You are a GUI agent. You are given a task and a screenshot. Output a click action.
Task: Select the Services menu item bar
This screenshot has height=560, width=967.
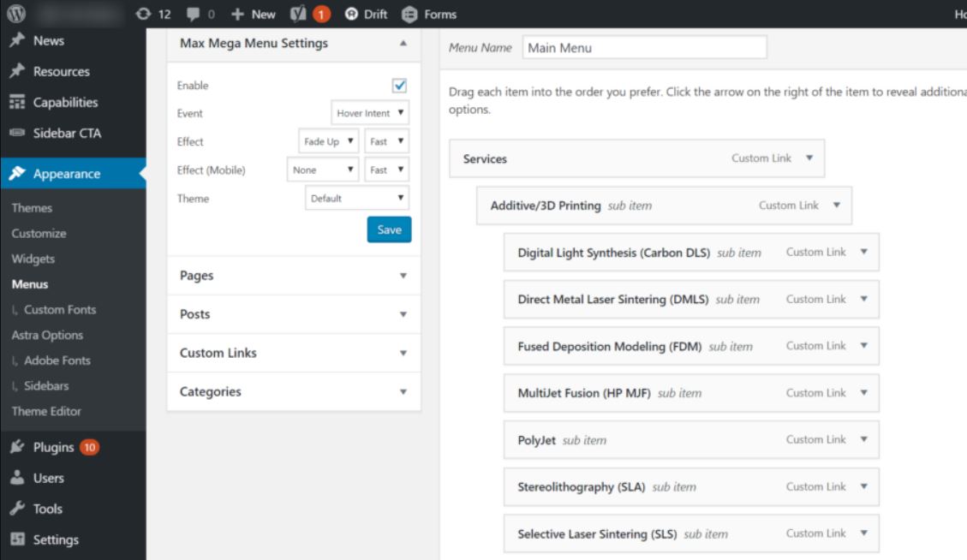636,158
